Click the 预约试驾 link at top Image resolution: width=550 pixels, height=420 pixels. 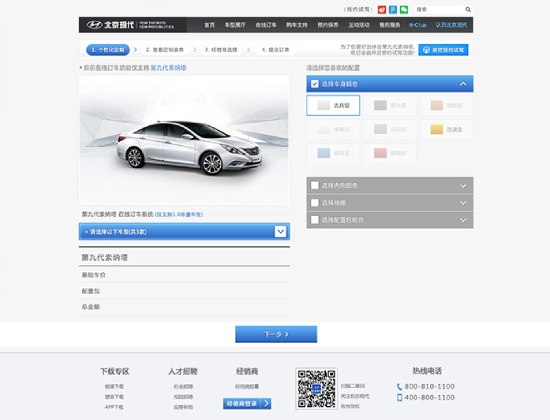tap(358, 9)
